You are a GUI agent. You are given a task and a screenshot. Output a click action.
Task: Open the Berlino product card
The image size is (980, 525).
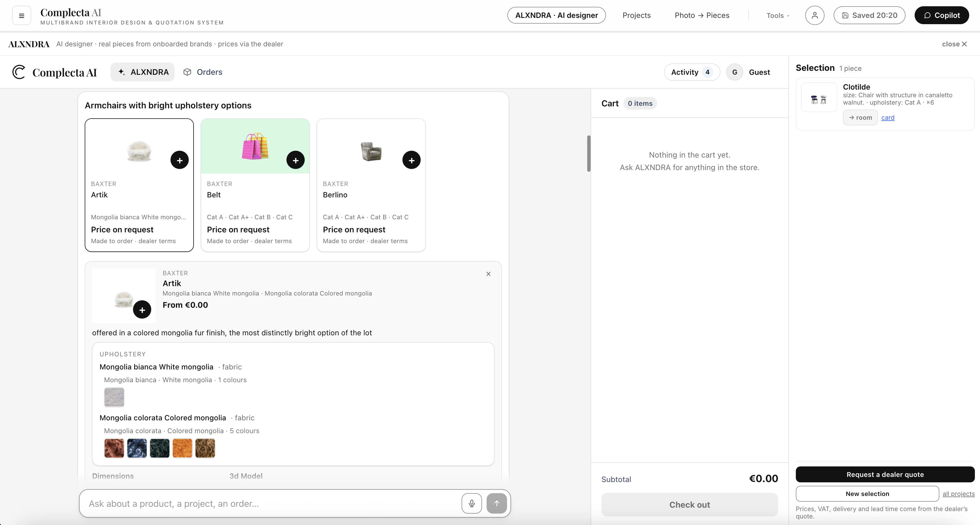pyautogui.click(x=371, y=185)
